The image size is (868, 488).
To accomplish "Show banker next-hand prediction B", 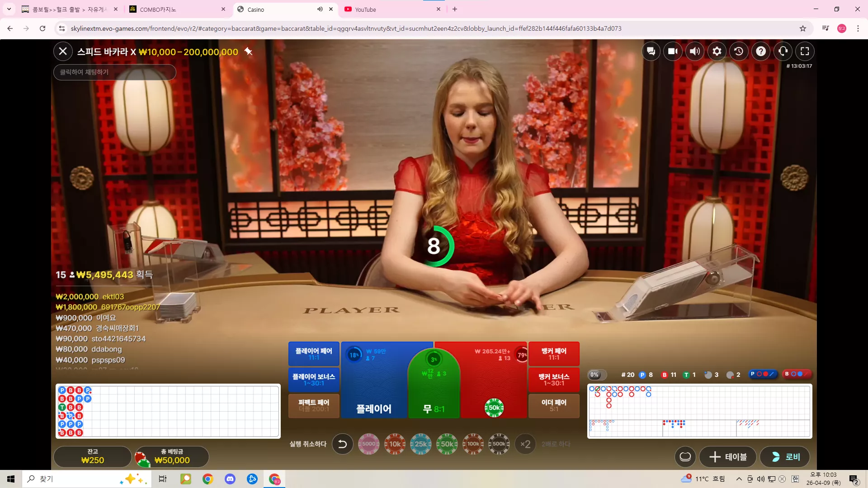I will [797, 374].
